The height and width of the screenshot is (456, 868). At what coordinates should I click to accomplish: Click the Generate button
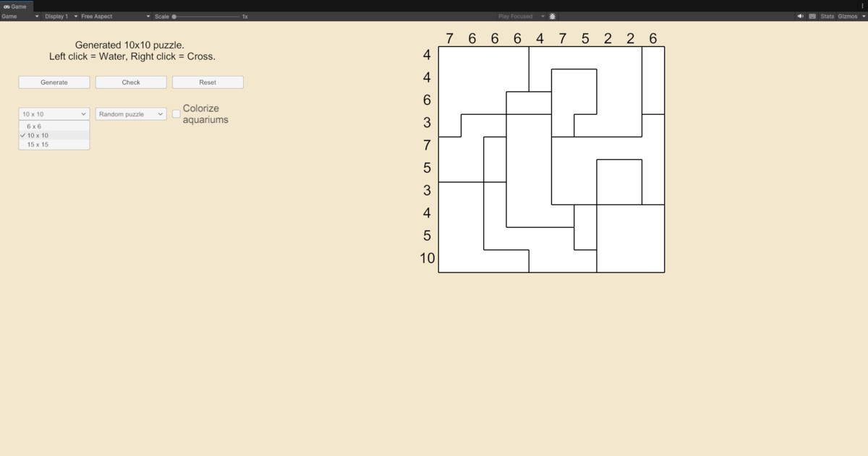pyautogui.click(x=54, y=82)
